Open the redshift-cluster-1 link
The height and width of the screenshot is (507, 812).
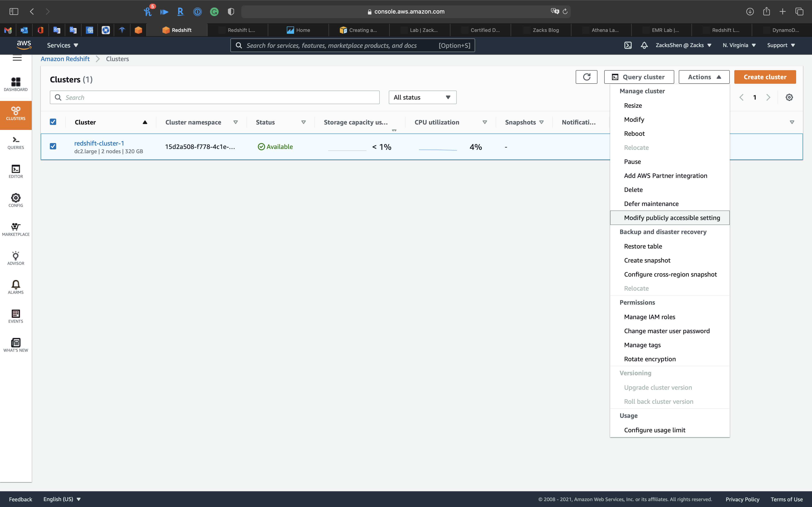[x=99, y=143]
